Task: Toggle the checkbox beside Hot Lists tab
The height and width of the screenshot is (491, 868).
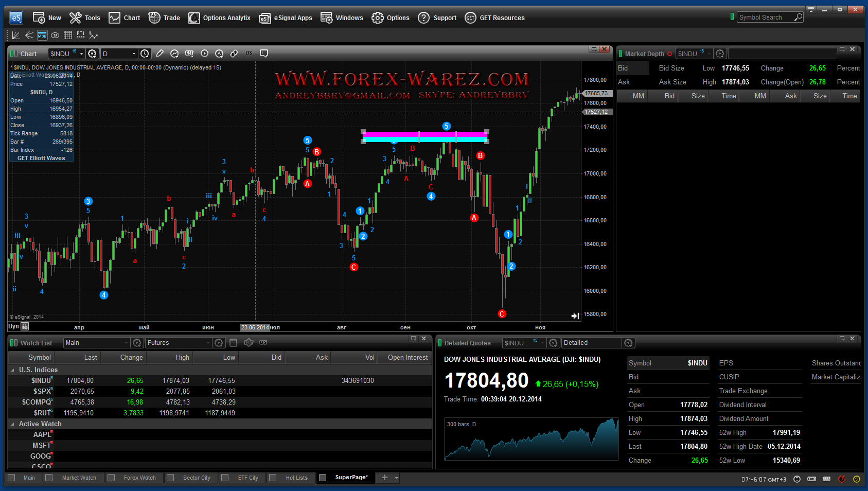Action: (273, 478)
